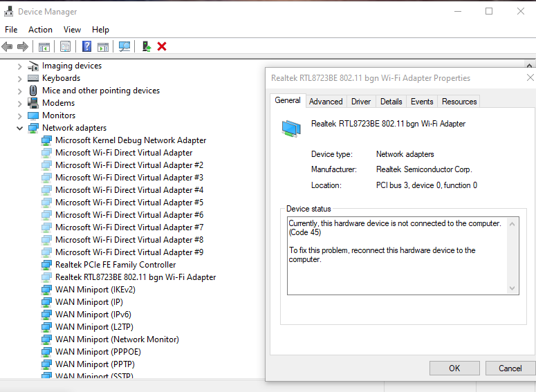Image resolution: width=536 pixels, height=392 pixels.
Task: Click the Back arrow toolbar icon
Action: click(x=7, y=46)
